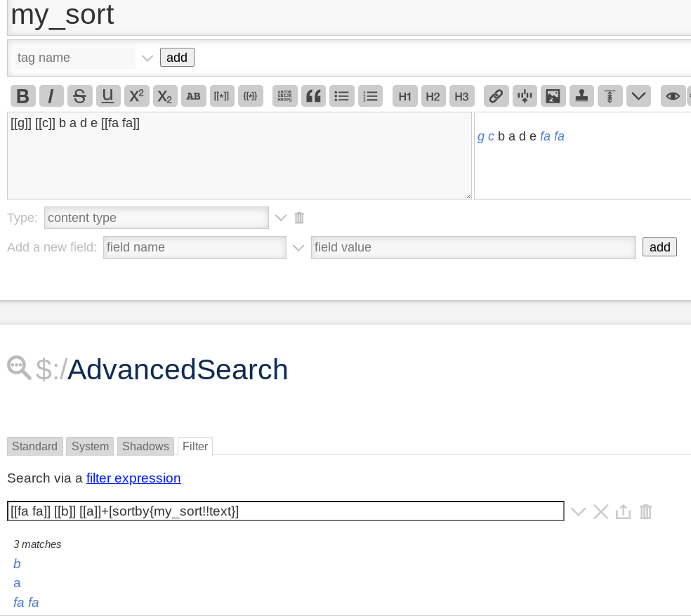This screenshot has height=616, width=691.
Task: Open the tag name dropdown arrow
Action: tap(147, 58)
